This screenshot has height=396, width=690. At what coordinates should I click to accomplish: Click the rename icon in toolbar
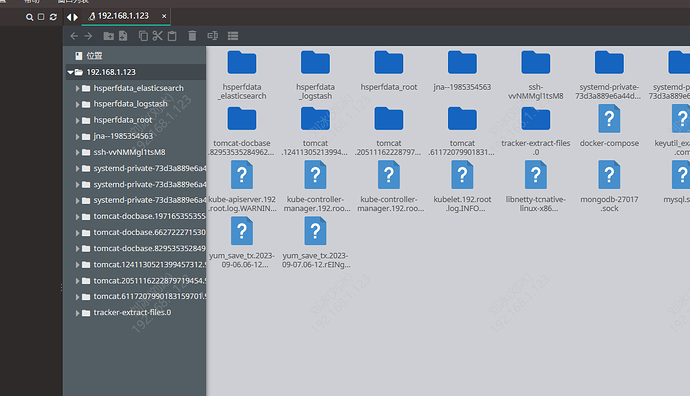pos(213,36)
